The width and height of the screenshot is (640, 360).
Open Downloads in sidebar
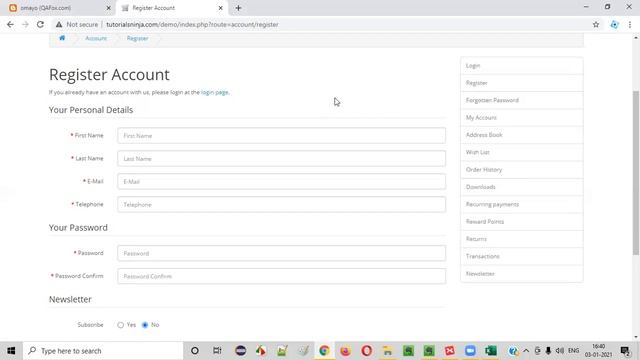click(x=522, y=187)
